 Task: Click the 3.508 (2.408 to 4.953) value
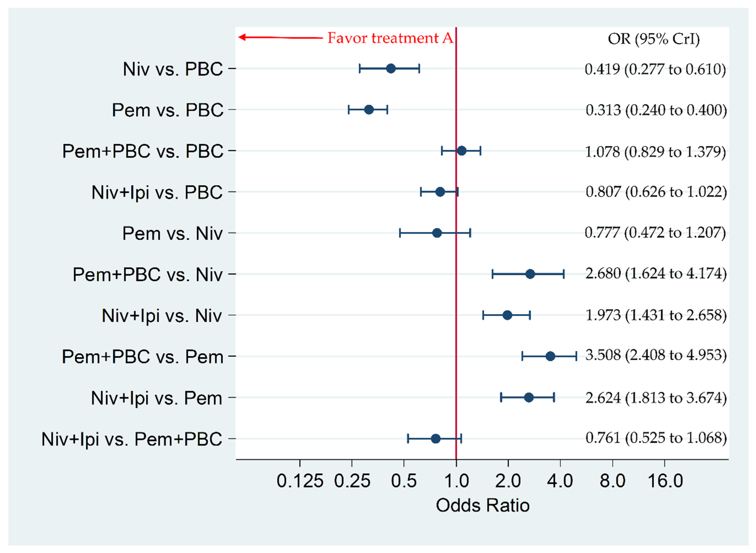pyautogui.click(x=656, y=355)
